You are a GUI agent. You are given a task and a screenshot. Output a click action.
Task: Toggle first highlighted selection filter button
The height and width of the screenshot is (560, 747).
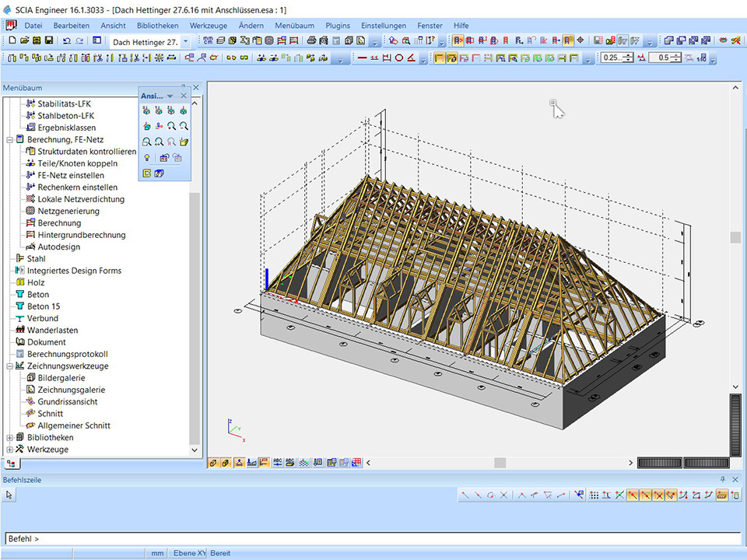coord(440,58)
